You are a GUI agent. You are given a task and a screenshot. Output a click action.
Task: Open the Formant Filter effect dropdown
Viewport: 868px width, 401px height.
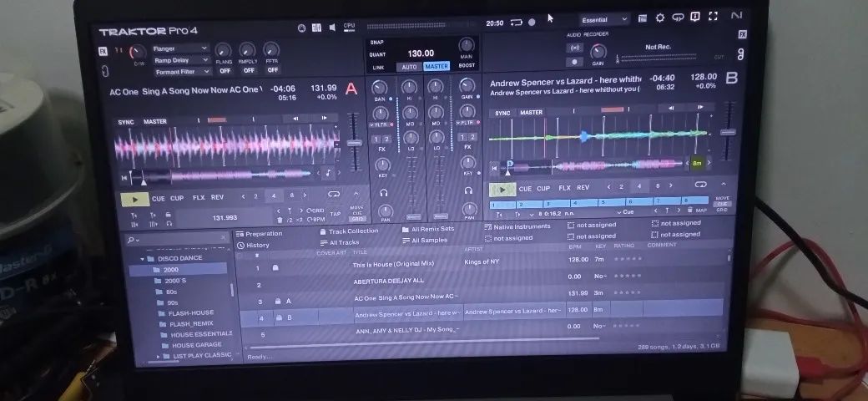coord(183,72)
